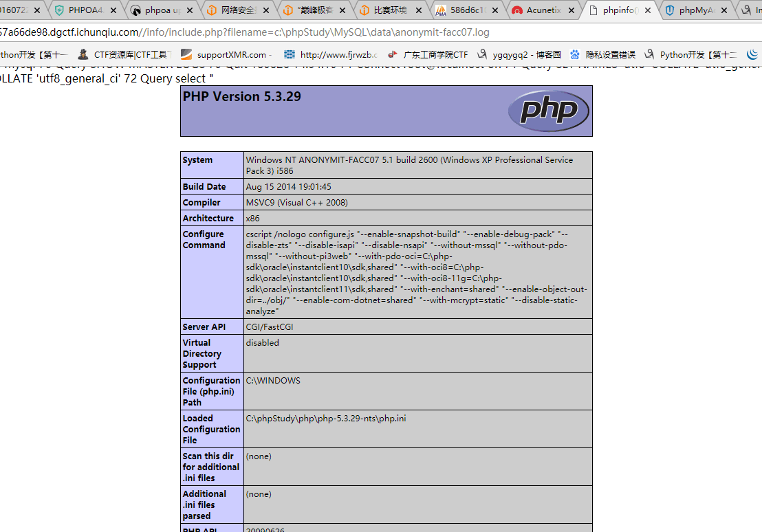Image resolution: width=762 pixels, height=532 pixels.
Task: Click the 隐私设置错误 bookmark label
Action: pyautogui.click(x=611, y=55)
